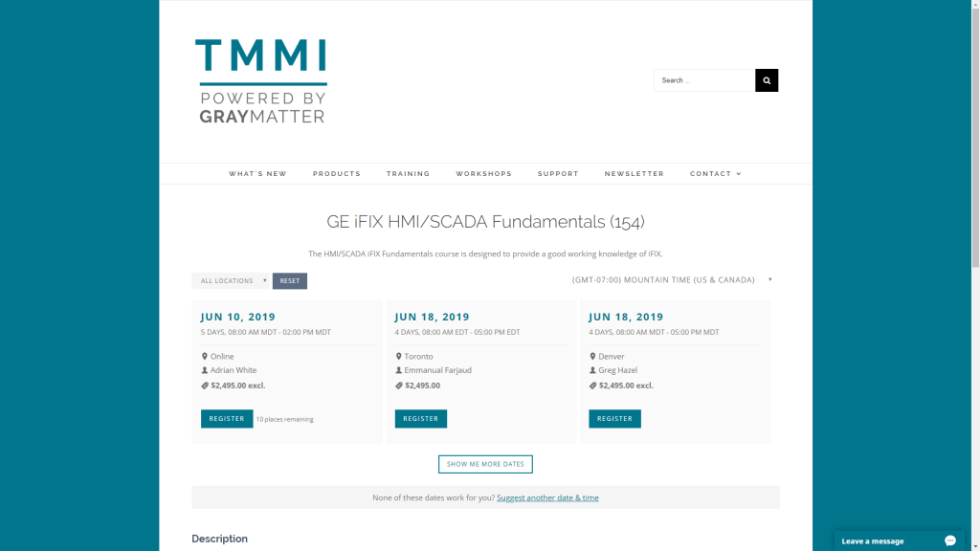Image resolution: width=980 pixels, height=551 pixels.
Task: Click the chat bubble icon
Action: 950,541
